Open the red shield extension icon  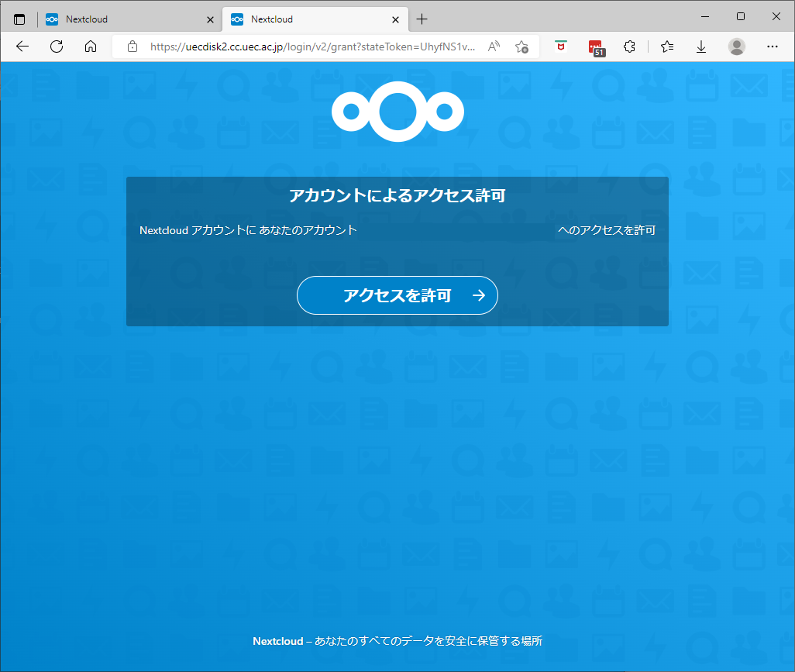pos(561,47)
